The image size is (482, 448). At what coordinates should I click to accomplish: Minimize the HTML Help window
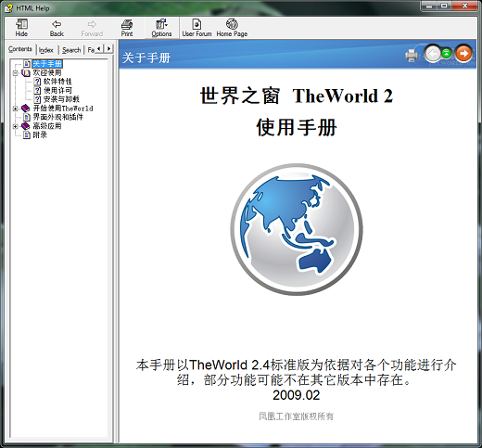click(x=429, y=6)
